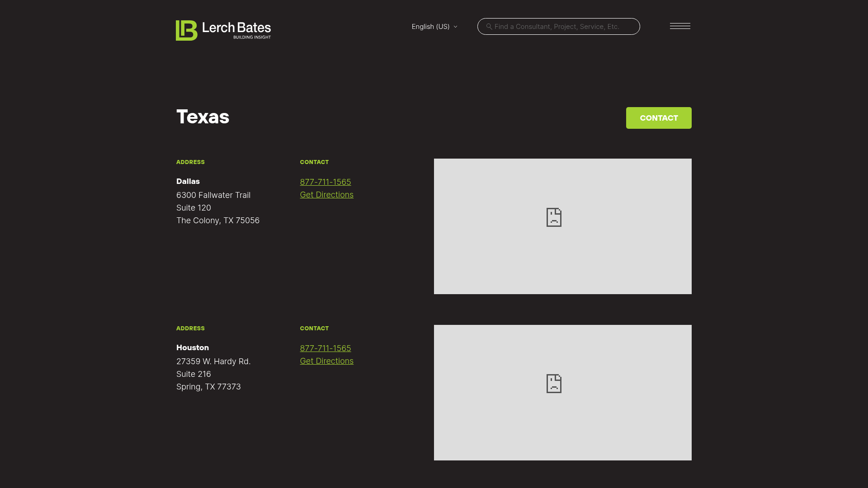Screen dimensions: 868x488
Task: Call 877-711-1565 for the Houston office
Action: [x=325, y=348]
